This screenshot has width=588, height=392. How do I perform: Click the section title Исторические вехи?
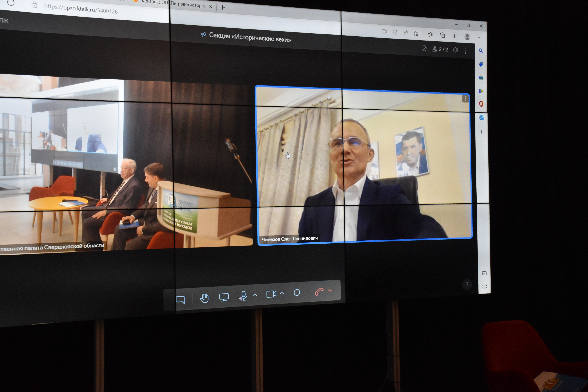click(250, 38)
